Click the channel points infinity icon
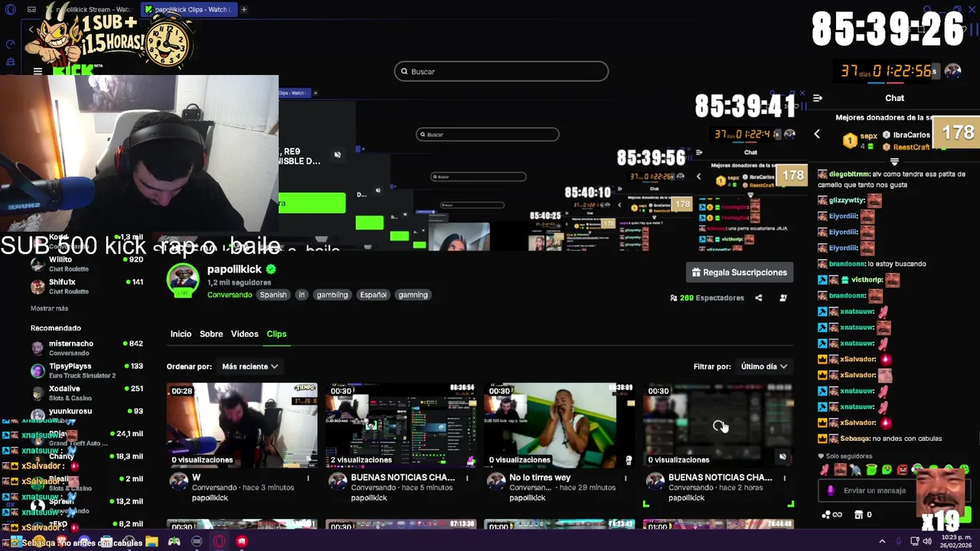The height and width of the screenshot is (551, 980). point(831,514)
